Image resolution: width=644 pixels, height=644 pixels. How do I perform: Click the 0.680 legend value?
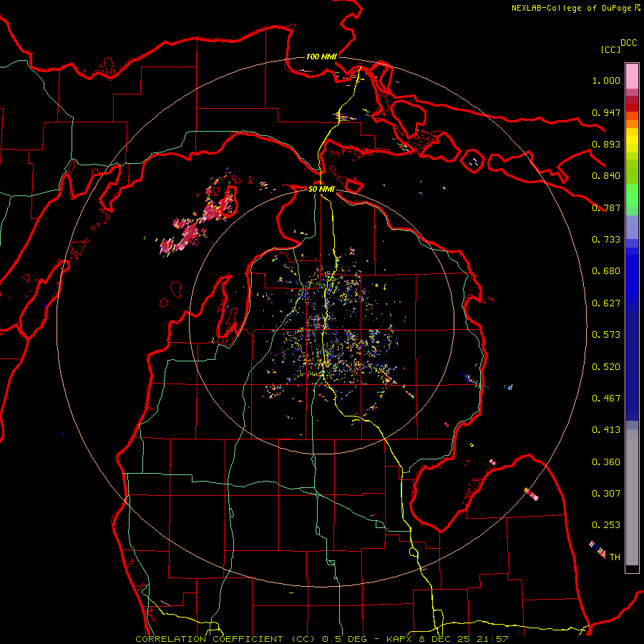pos(606,271)
